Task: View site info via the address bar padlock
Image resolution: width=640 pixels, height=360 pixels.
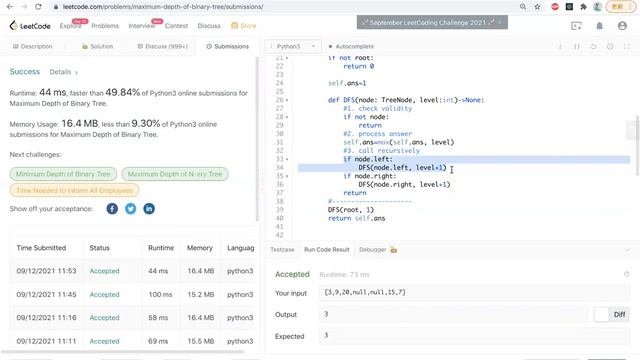Action: [56, 7]
